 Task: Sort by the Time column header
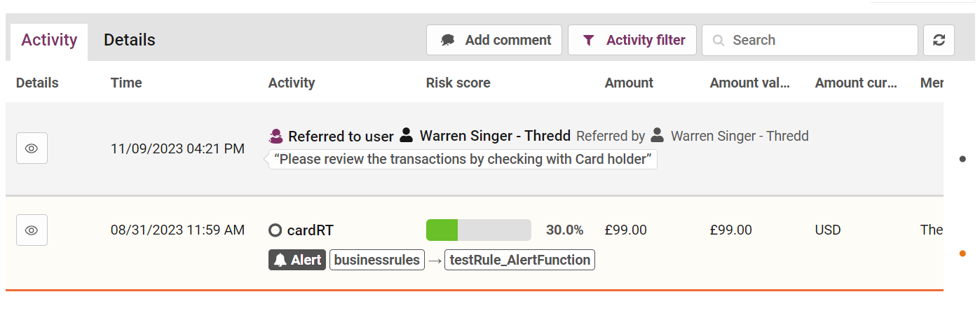(x=126, y=83)
